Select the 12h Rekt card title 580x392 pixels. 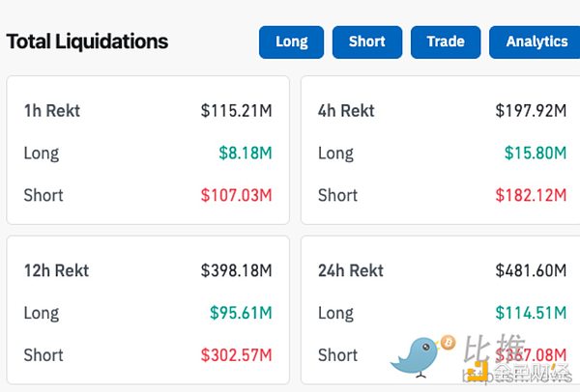56,271
